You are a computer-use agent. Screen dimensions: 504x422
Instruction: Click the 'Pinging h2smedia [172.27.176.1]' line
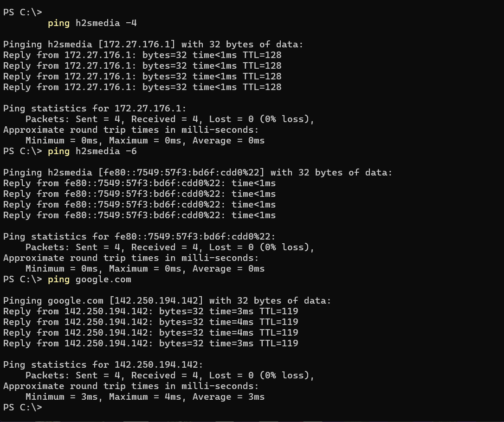[153, 44]
